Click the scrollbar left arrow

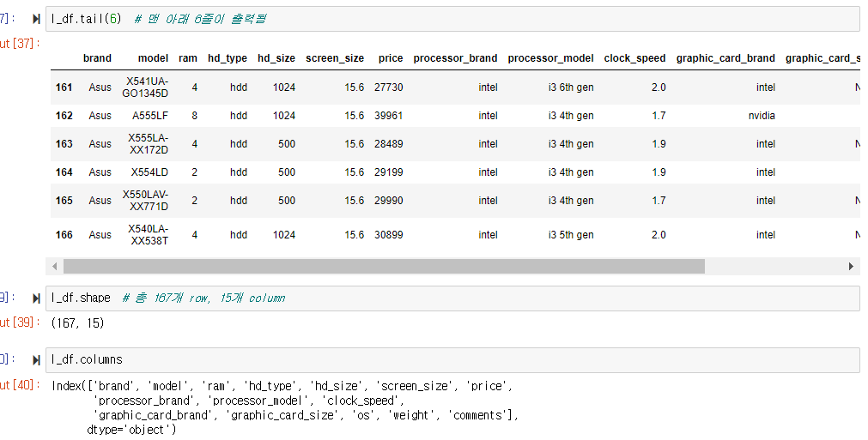[54, 267]
